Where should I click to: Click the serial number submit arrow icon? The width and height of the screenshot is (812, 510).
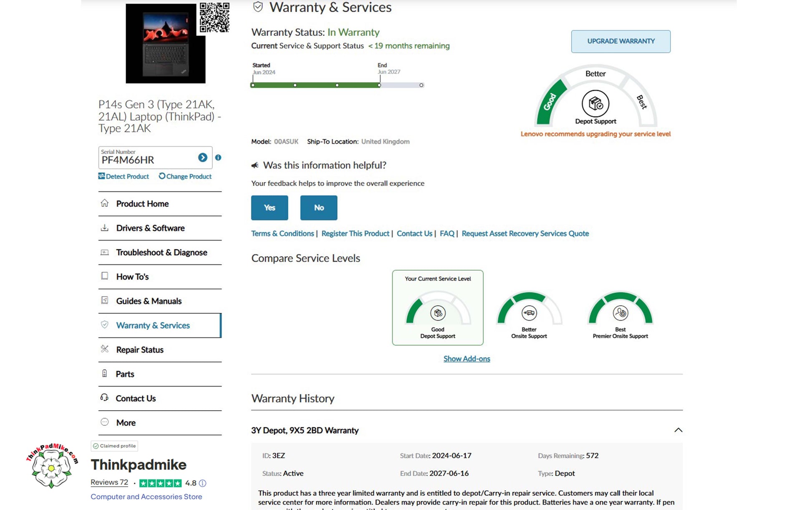pyautogui.click(x=202, y=158)
